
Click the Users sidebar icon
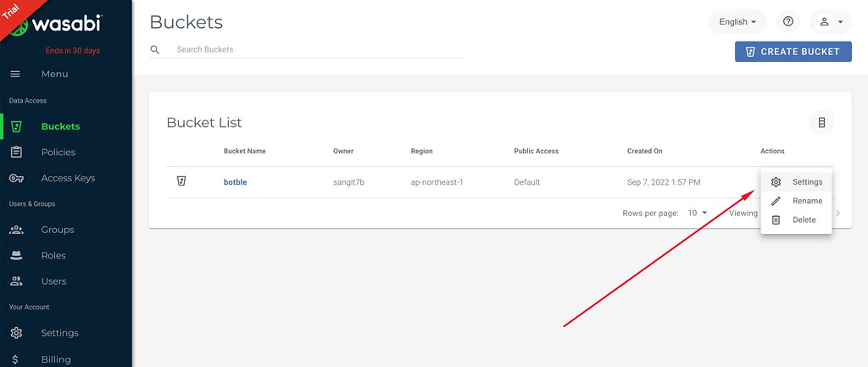(17, 281)
